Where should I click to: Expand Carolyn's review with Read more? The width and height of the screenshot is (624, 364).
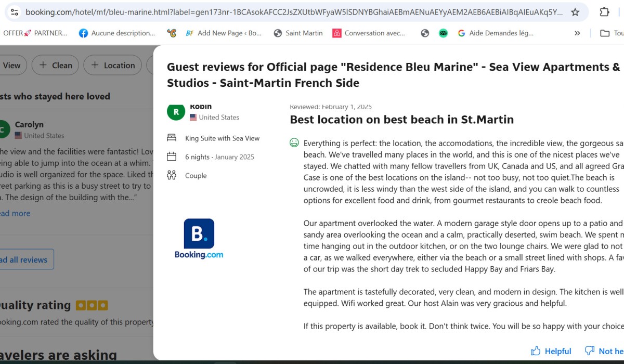point(15,213)
